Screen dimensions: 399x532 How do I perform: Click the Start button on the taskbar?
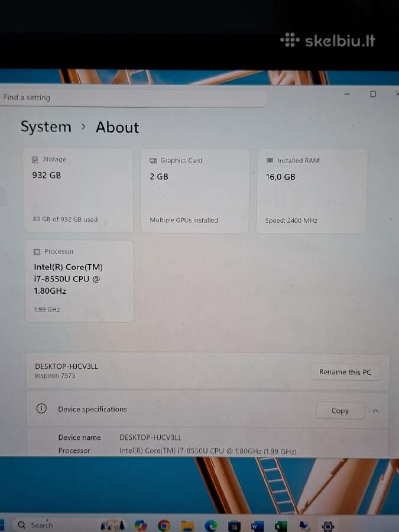coord(2,524)
